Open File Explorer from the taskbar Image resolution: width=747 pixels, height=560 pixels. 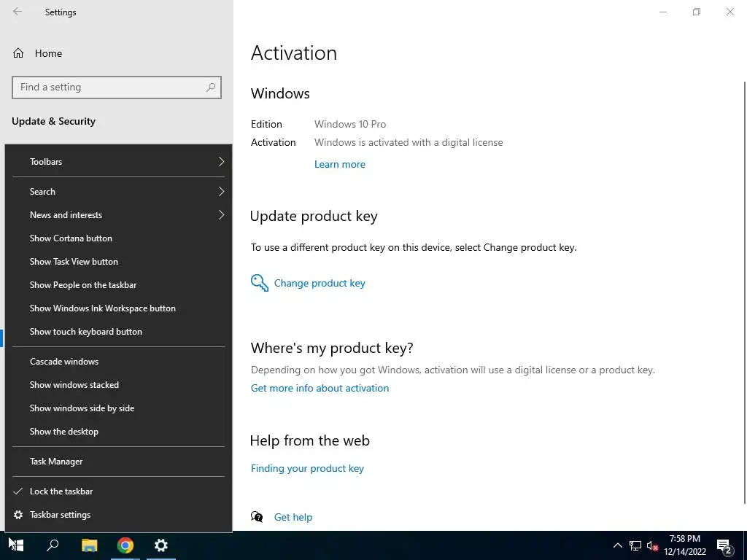pyautogui.click(x=89, y=545)
